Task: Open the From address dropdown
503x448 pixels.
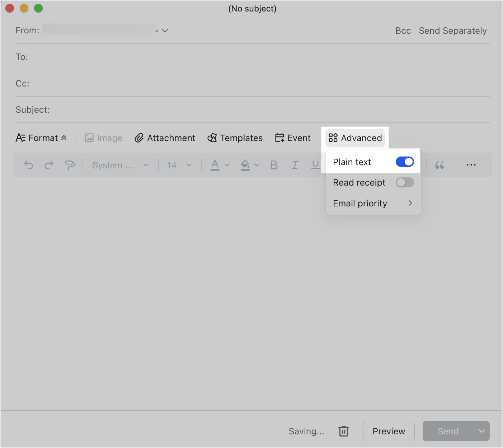Action: pos(165,31)
